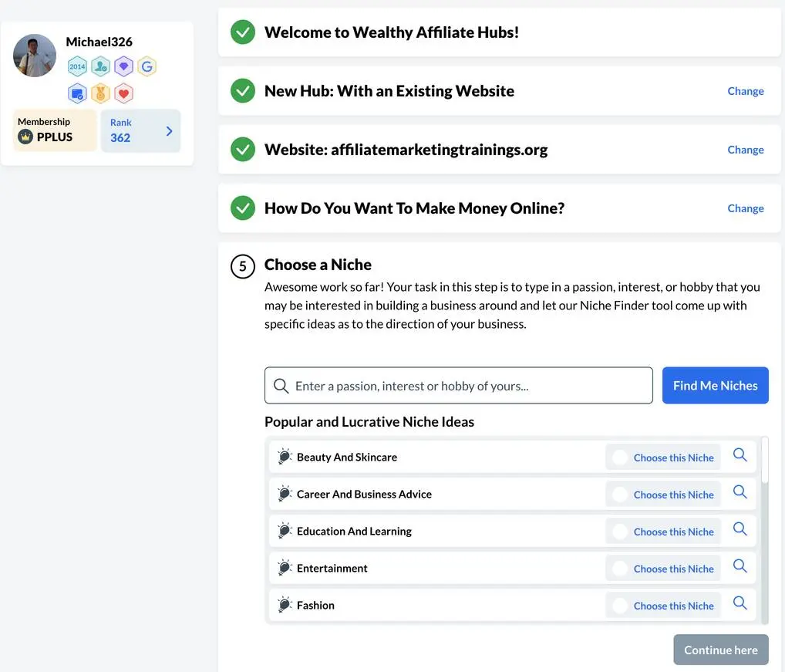Click the niche ideas list scrollbar
Image resolution: width=785 pixels, height=672 pixels.
tap(764, 530)
